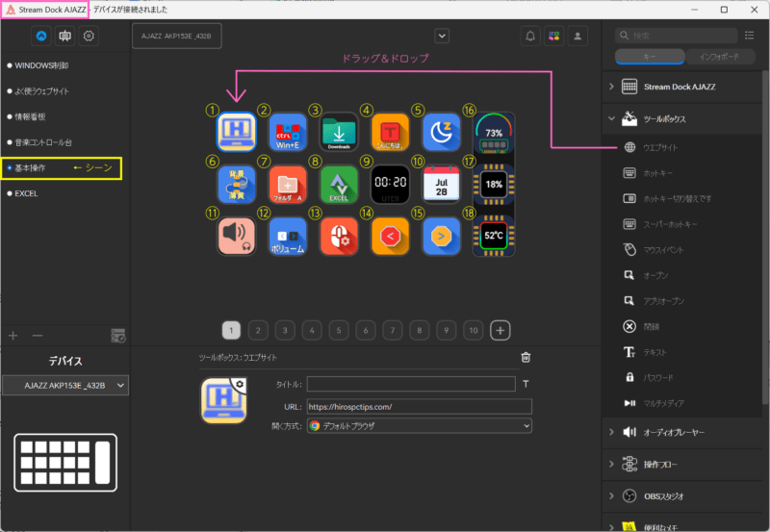The width and height of the screenshot is (770, 532).
Task: Select the basic operations scene
Action: coord(30,167)
